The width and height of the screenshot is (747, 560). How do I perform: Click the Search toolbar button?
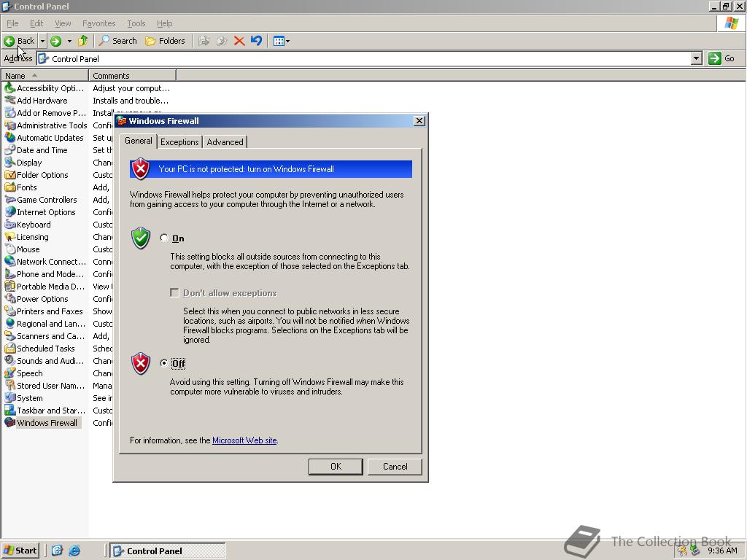click(117, 41)
